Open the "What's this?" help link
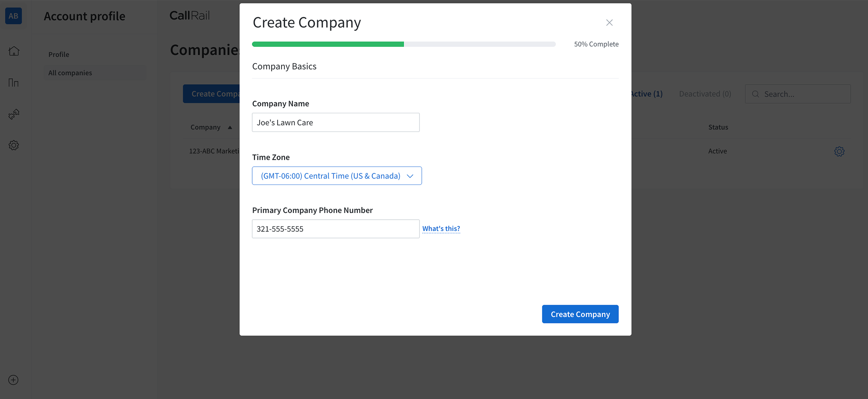 tap(441, 228)
